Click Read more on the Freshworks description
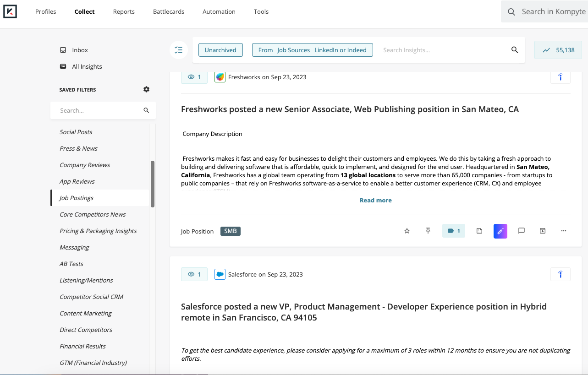The image size is (588, 375). click(375, 200)
